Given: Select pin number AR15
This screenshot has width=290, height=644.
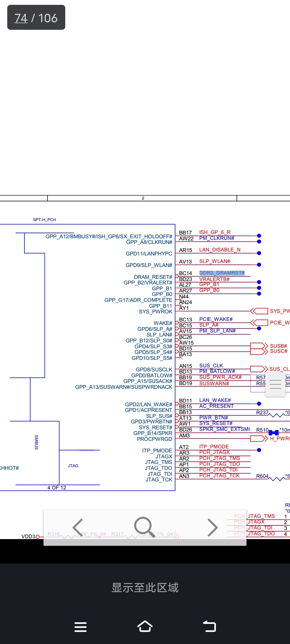Looking at the screenshot, I should [186, 250].
